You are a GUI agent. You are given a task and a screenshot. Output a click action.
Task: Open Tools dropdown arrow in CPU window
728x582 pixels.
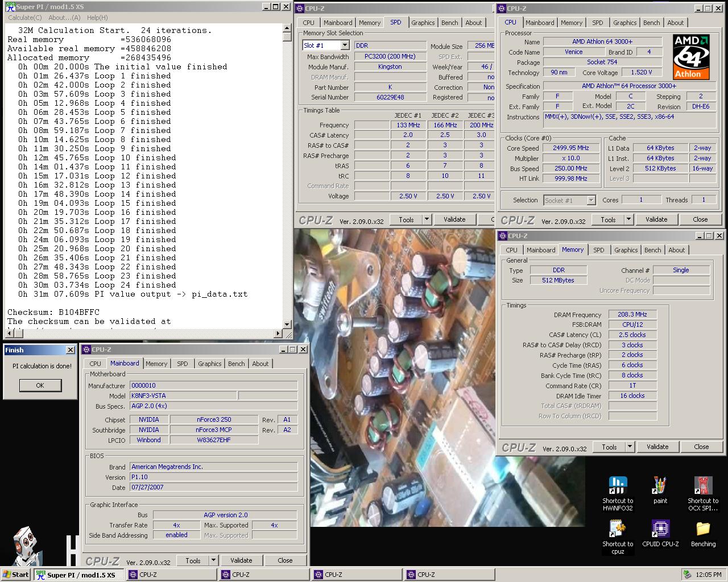point(628,219)
